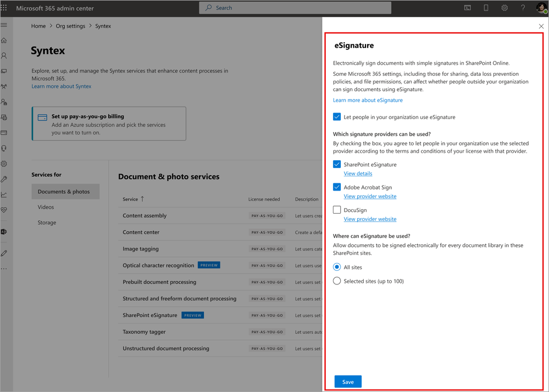The image size is (549, 392).
Task: Toggle the hamburger navigation menu
Action: coord(4,25)
